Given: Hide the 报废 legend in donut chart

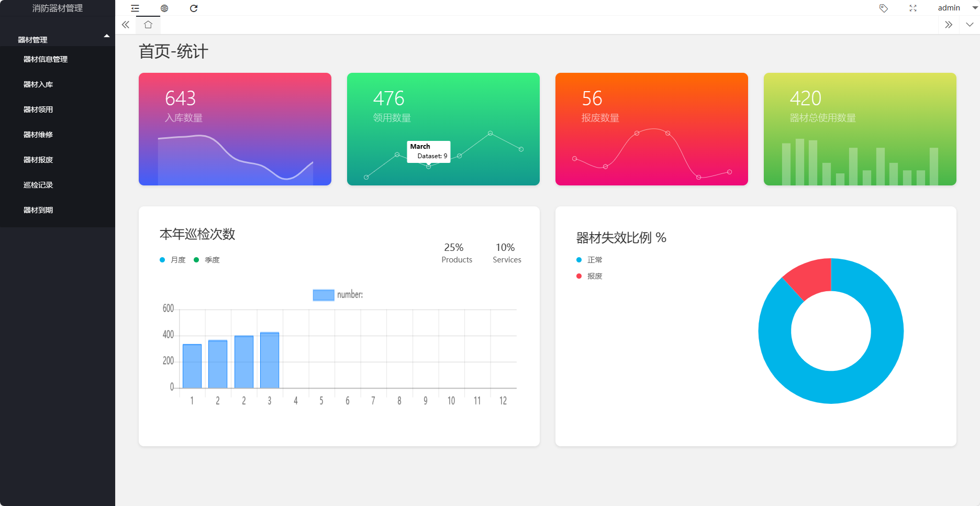Looking at the screenshot, I should pos(589,276).
